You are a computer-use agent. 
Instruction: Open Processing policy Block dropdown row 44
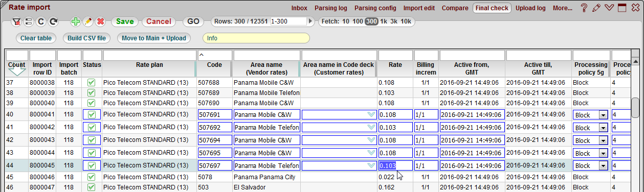pyautogui.click(x=603, y=166)
